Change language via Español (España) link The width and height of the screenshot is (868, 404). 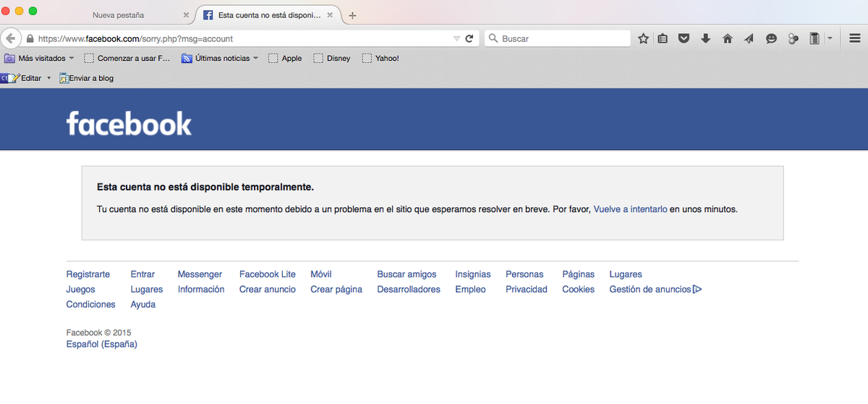[x=102, y=344]
